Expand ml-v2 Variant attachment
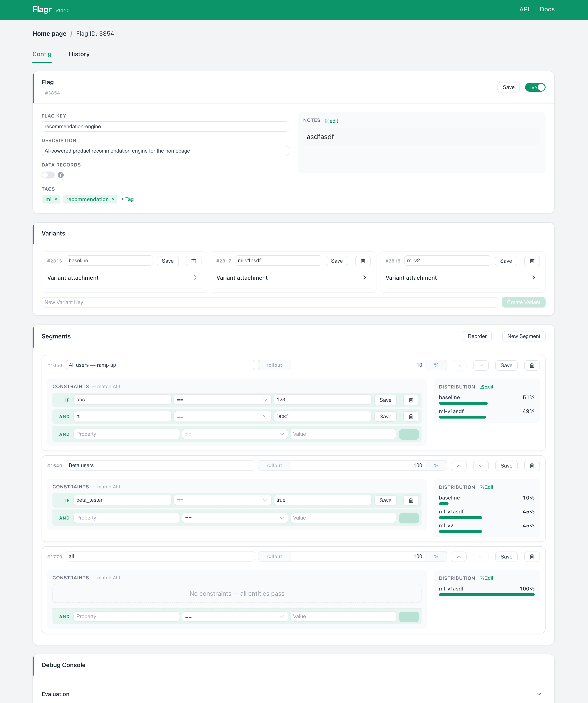Viewport: 588px width, 703px height. click(x=462, y=278)
